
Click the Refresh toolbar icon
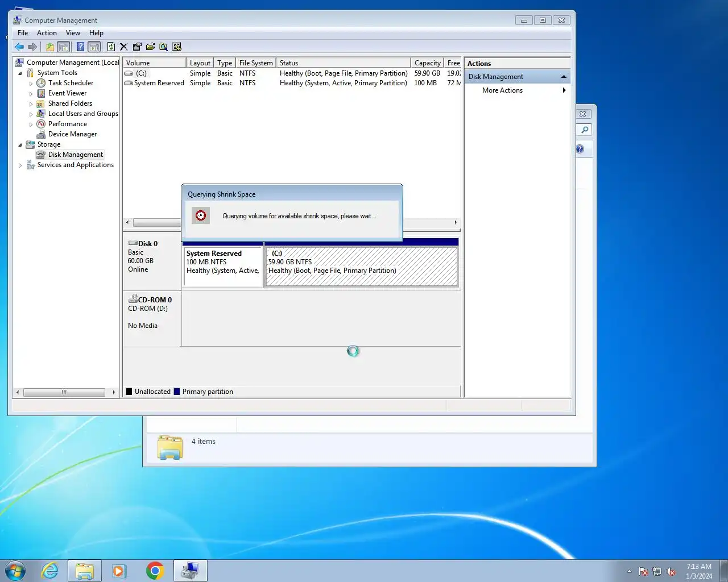coord(111,47)
